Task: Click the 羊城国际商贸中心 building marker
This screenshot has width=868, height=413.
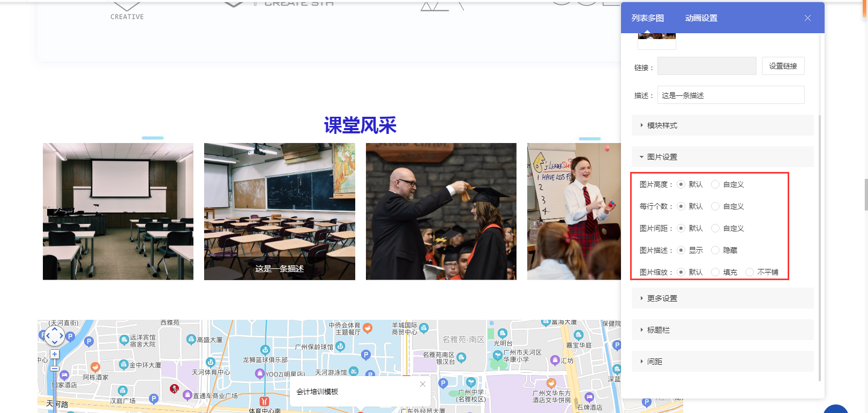Action: point(424,328)
